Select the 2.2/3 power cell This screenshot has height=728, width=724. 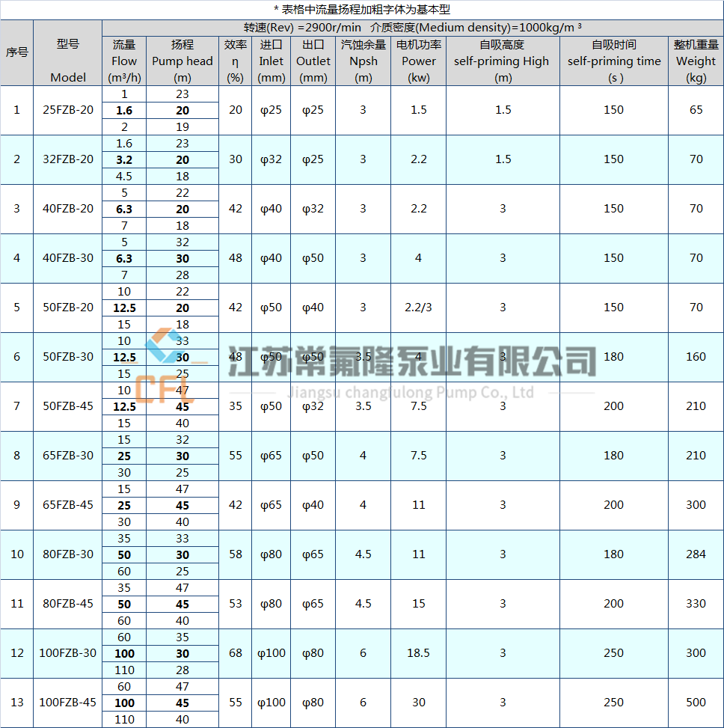click(x=418, y=308)
